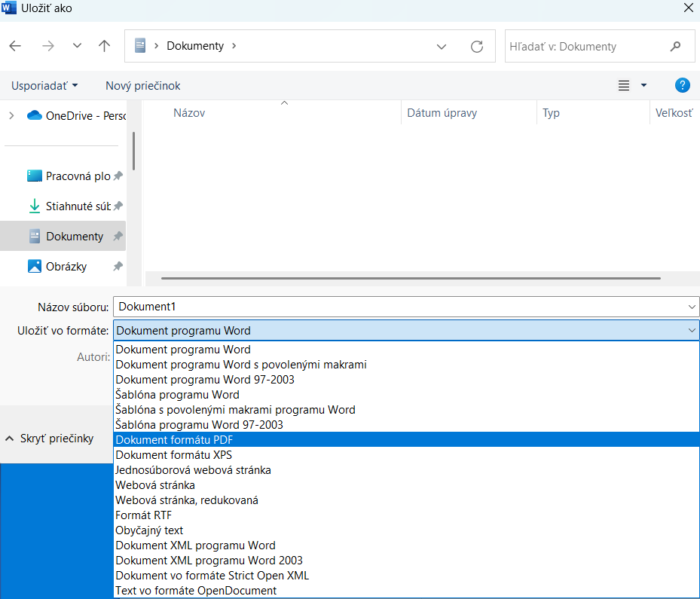This screenshot has height=599, width=700.
Task: Collapse the Uložiť vo formáte combo box
Action: pos(692,330)
